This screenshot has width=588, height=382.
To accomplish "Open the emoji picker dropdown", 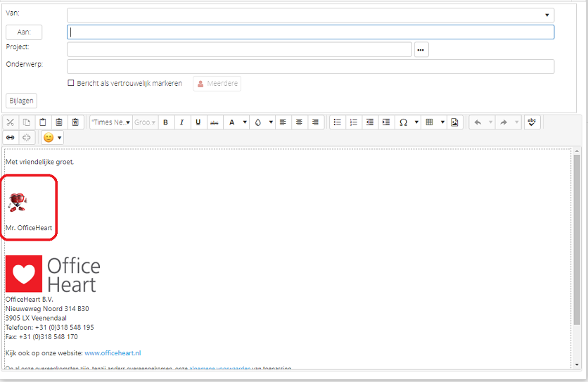I will pos(53,138).
